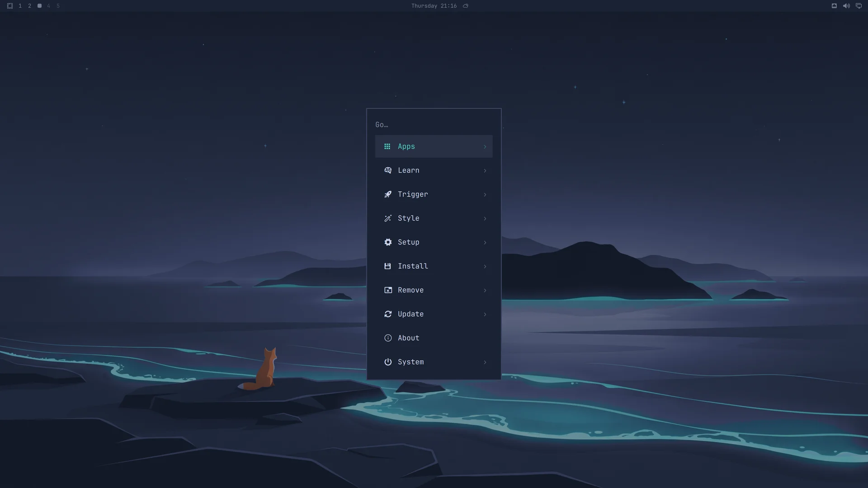Open the volume control in the top bar
Image resolution: width=868 pixels, height=488 pixels.
846,6
